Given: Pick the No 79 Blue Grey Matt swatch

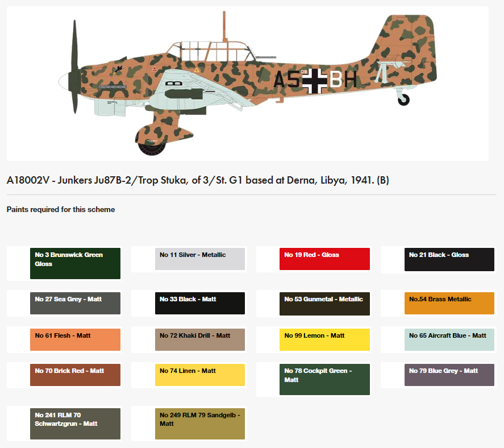Looking at the screenshot, I should [x=449, y=375].
